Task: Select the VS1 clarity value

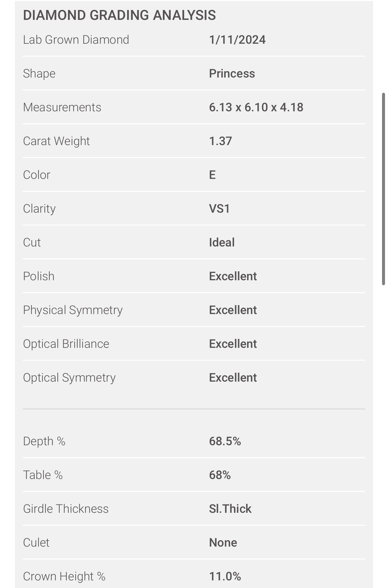Action: pos(219,209)
